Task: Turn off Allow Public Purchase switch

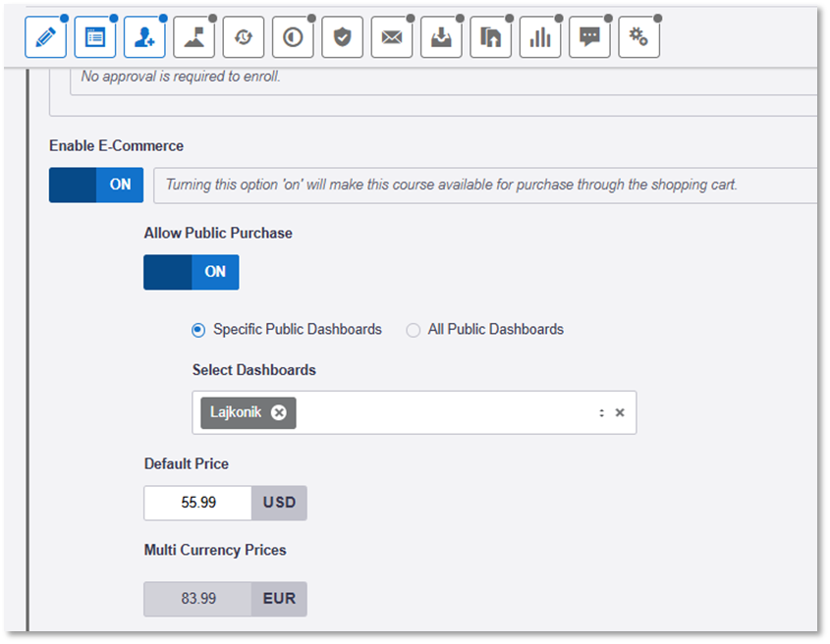Action: [191, 272]
